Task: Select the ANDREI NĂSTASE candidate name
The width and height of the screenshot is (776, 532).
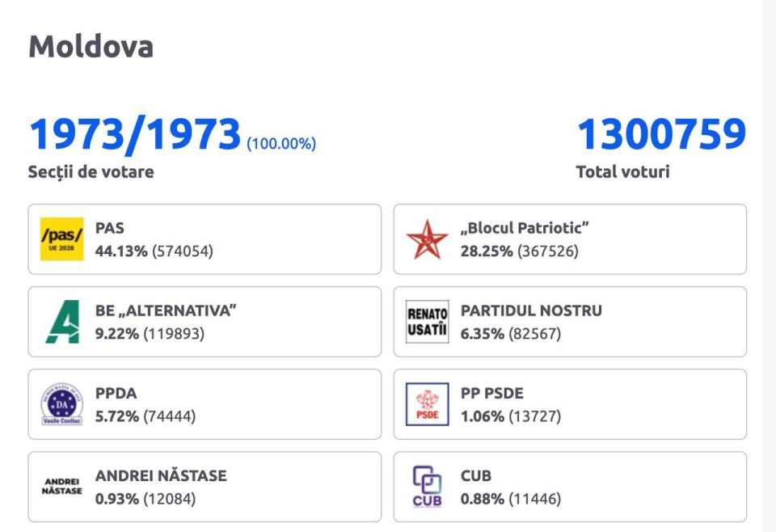Action: point(161,475)
